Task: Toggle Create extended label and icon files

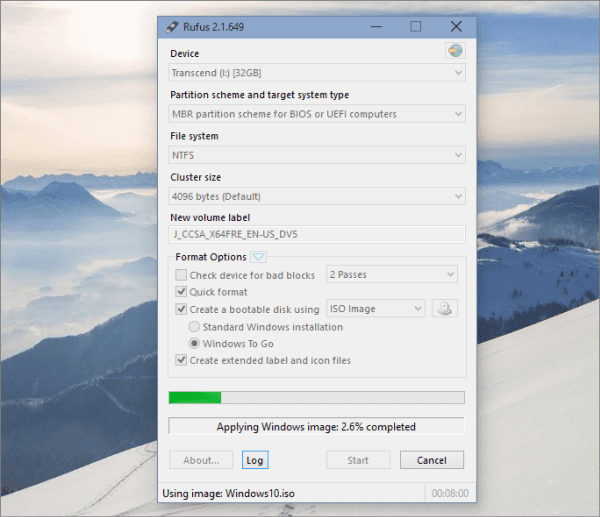Action: pos(181,360)
